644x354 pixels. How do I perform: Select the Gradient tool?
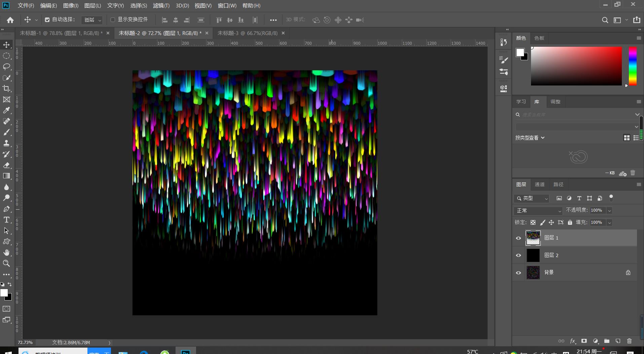coord(6,176)
